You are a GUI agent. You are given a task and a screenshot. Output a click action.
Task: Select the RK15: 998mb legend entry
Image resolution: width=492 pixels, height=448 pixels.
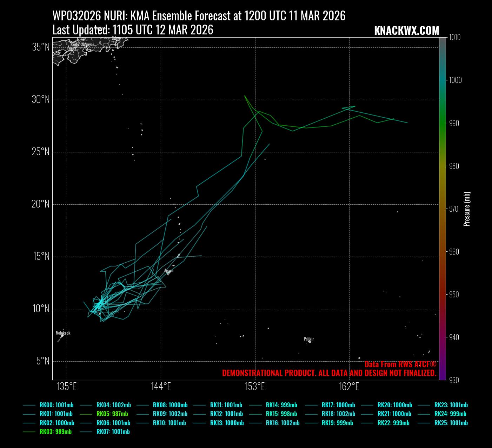tap(281, 414)
